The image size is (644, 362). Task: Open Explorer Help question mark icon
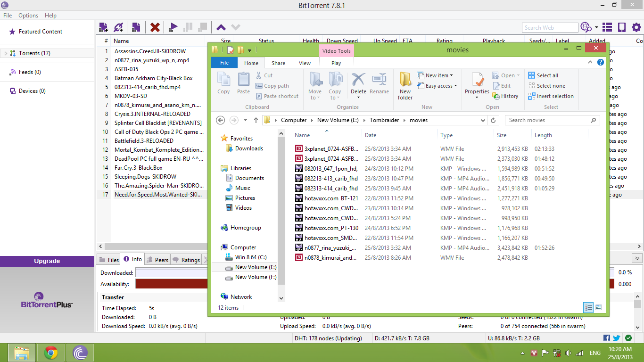coord(601,62)
